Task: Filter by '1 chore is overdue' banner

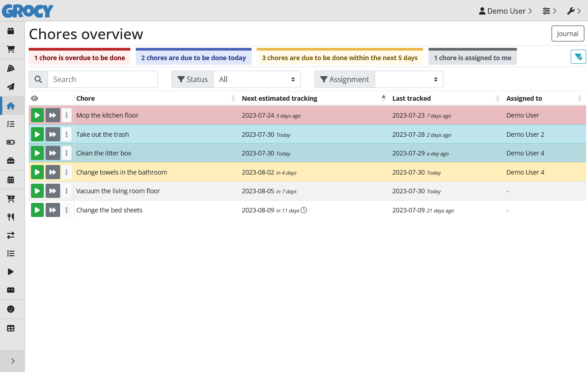Action: point(79,58)
